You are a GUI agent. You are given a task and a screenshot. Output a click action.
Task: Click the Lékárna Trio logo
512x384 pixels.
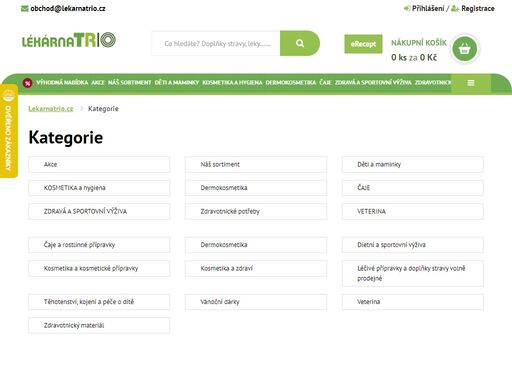point(69,40)
